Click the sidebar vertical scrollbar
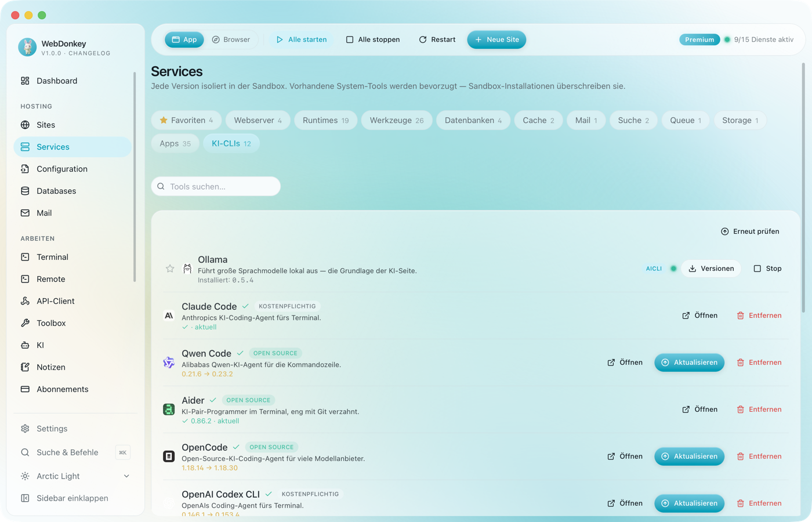The height and width of the screenshot is (522, 812). pos(135,177)
